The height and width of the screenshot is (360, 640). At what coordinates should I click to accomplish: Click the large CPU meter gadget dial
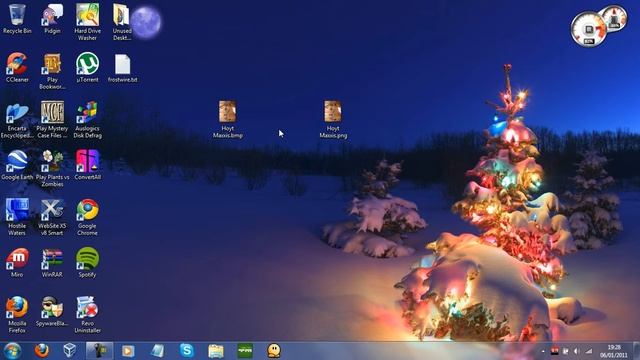(588, 30)
